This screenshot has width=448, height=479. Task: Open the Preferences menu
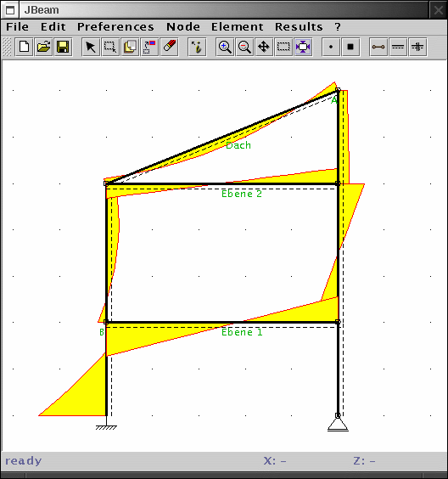pos(115,27)
